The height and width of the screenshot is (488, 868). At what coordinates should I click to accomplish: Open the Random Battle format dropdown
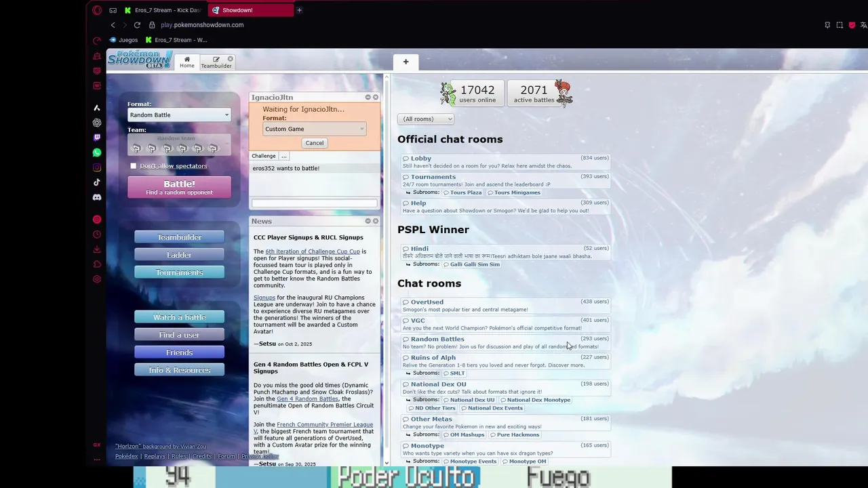click(x=179, y=115)
